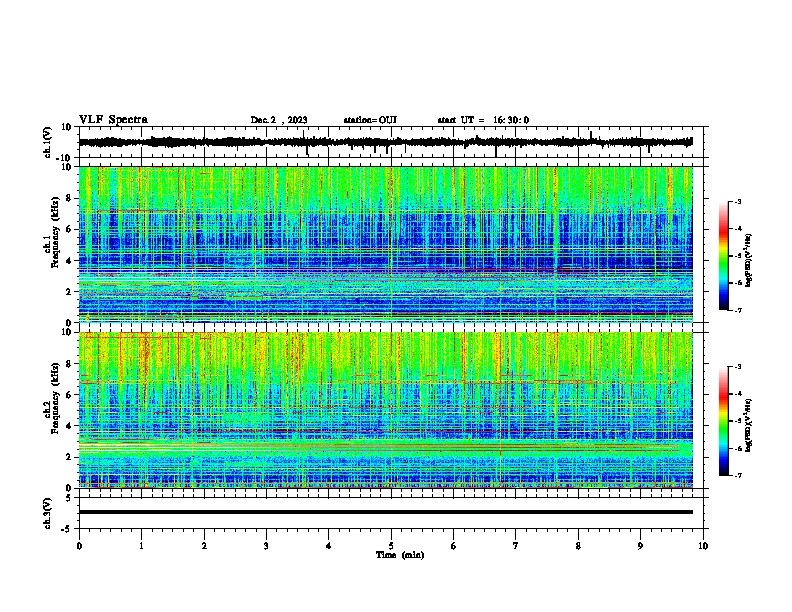Click inside the ch.2 spectrogram panel

point(386,410)
